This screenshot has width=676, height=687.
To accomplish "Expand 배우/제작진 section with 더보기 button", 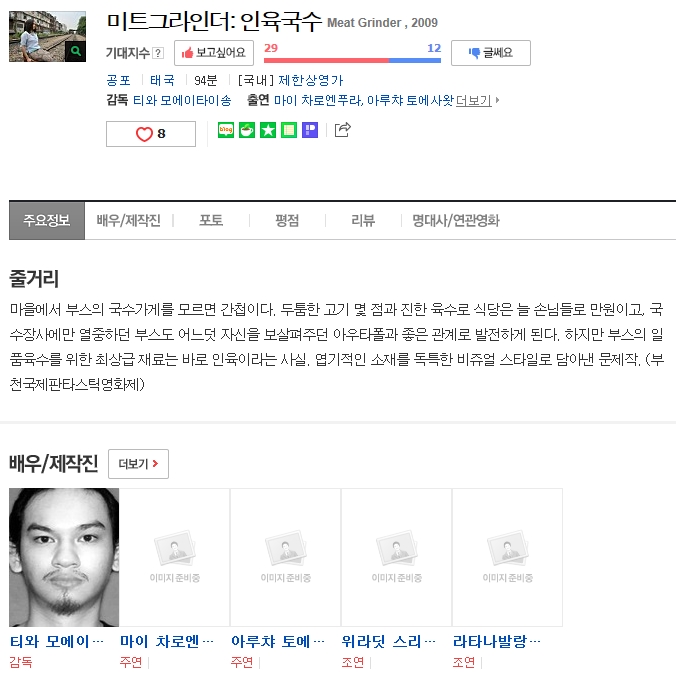I will [138, 464].
